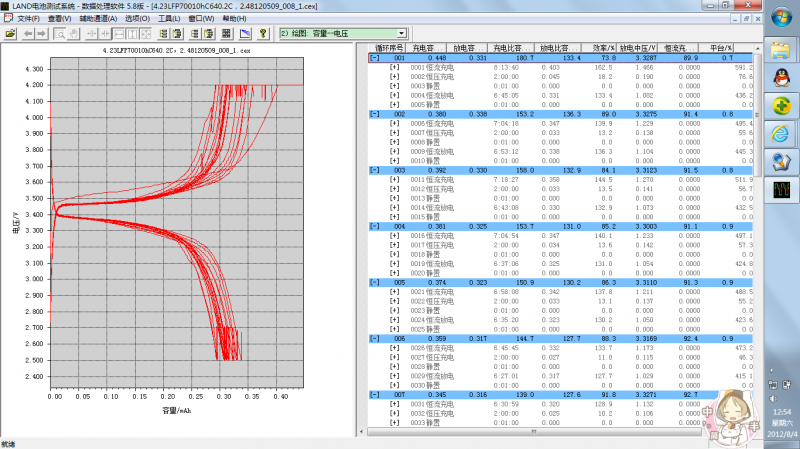The image size is (800, 449).
Task: Click the graph curve settings icon
Action: 244,33
